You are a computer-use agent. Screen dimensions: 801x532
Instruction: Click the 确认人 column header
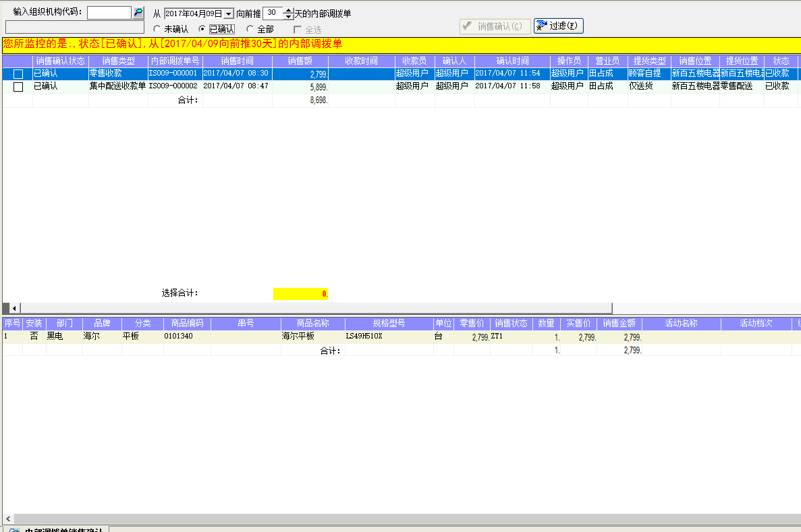pos(454,61)
